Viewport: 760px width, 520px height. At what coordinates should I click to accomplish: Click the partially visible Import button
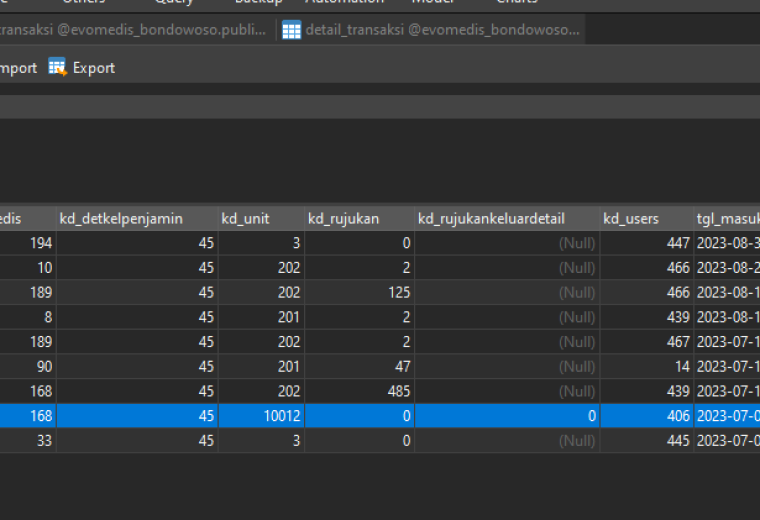(18, 68)
